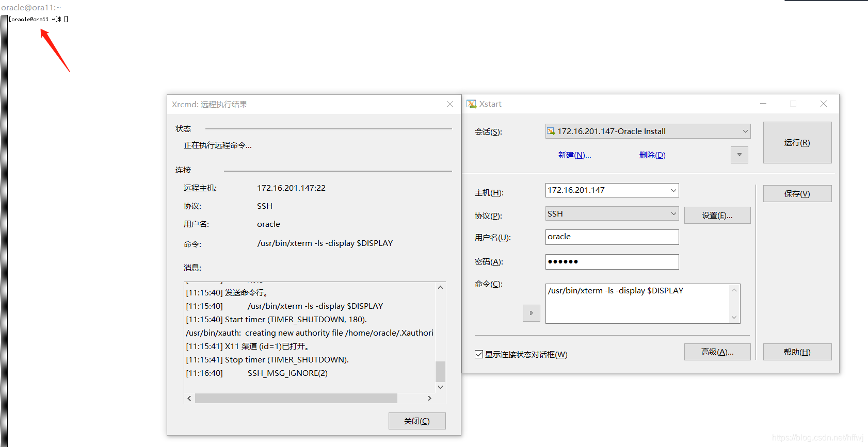Click the Xstart application icon in title bar
Viewport: 868px width, 447px height.
click(471, 104)
